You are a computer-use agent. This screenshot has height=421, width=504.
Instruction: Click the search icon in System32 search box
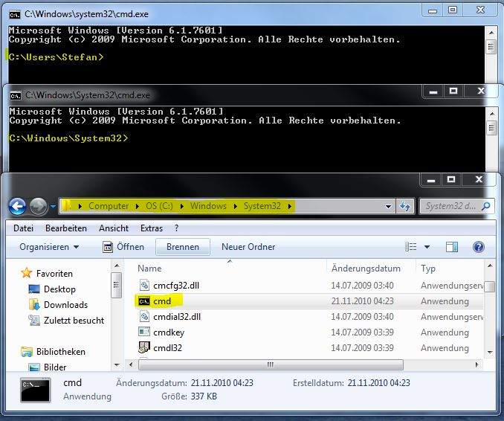(485, 206)
